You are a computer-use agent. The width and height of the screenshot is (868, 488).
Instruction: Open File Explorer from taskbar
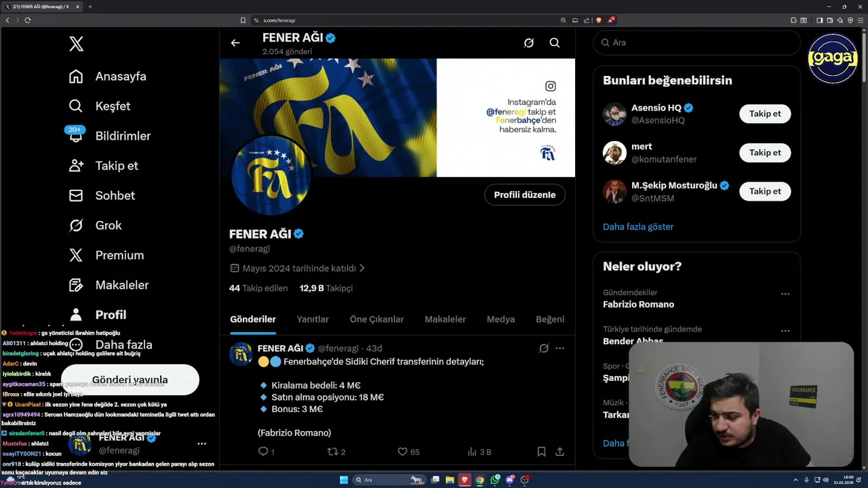tap(450, 480)
